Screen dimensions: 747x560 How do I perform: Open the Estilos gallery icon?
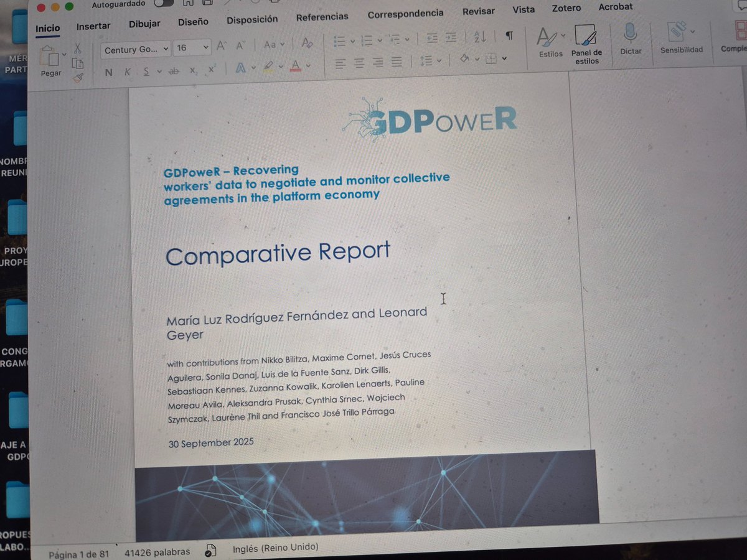548,37
